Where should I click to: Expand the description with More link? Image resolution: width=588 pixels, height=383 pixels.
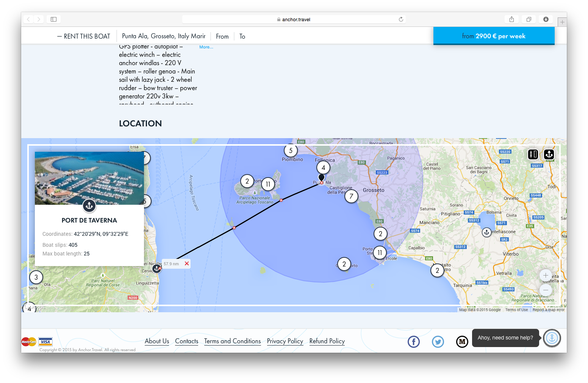[x=206, y=47]
